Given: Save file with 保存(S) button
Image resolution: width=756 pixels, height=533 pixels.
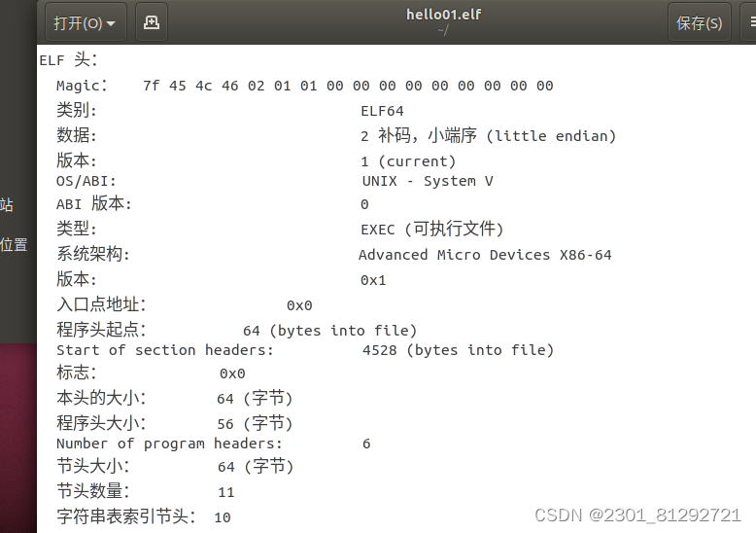Looking at the screenshot, I should pos(699,22).
